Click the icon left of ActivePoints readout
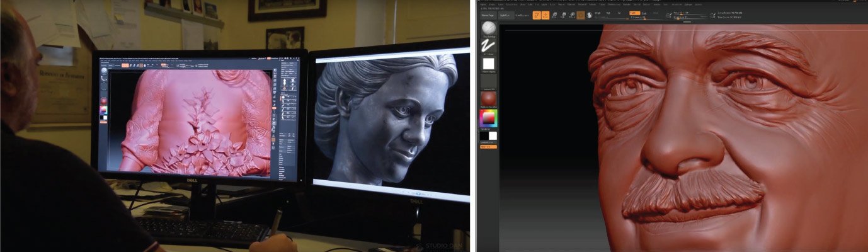Viewport: 868px width, 252px height. pos(712,15)
